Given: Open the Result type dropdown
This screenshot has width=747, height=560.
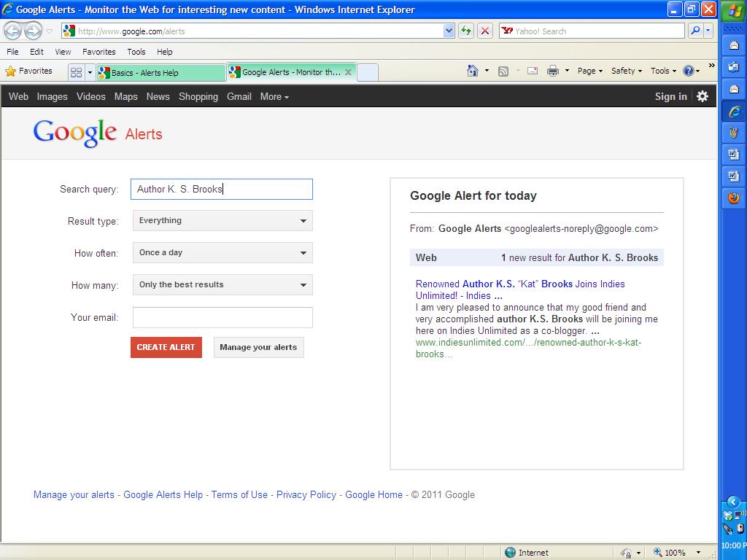Looking at the screenshot, I should (x=222, y=221).
